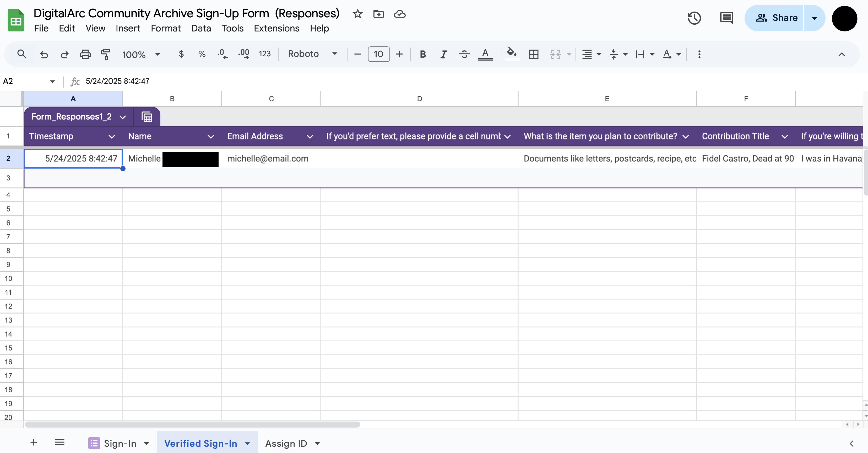Increase decimal places
Viewport: 868px width, 453px height.
tap(244, 54)
